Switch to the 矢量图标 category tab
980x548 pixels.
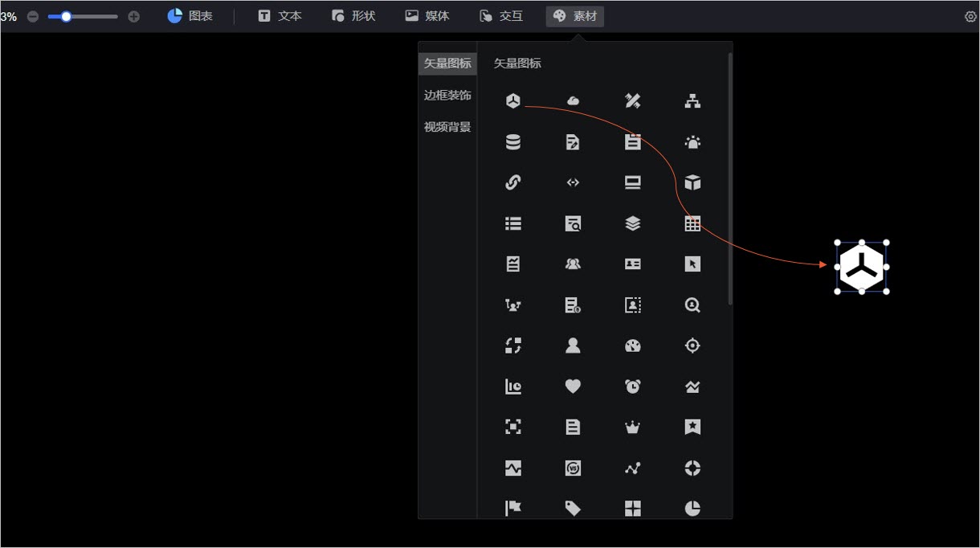pos(447,63)
